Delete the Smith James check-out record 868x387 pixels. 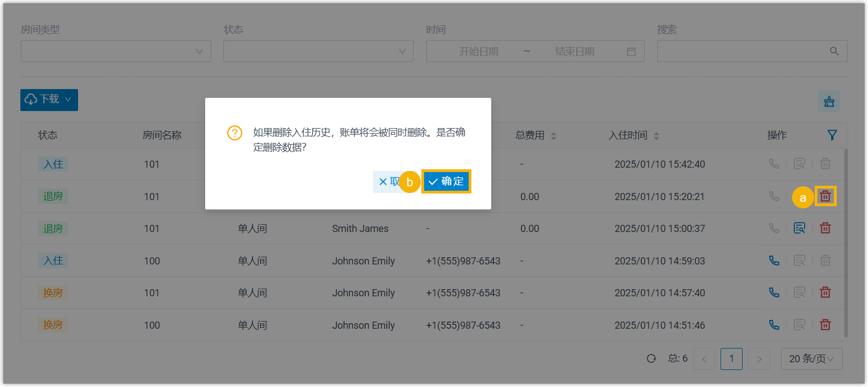[x=825, y=228]
